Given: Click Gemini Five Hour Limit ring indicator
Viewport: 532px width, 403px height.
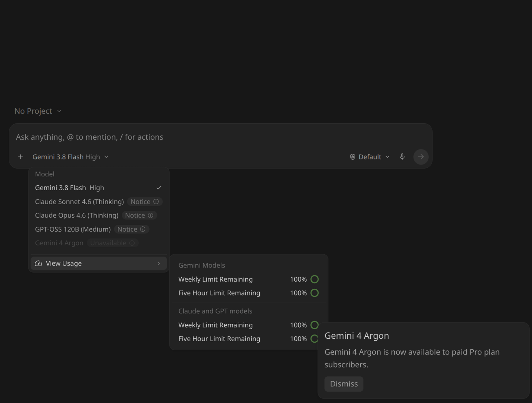Looking at the screenshot, I should (315, 293).
